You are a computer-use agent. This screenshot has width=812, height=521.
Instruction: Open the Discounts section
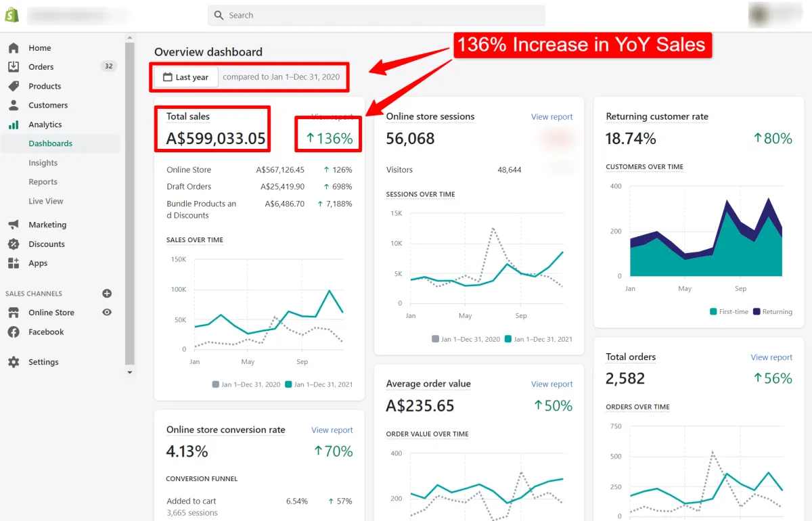[47, 244]
